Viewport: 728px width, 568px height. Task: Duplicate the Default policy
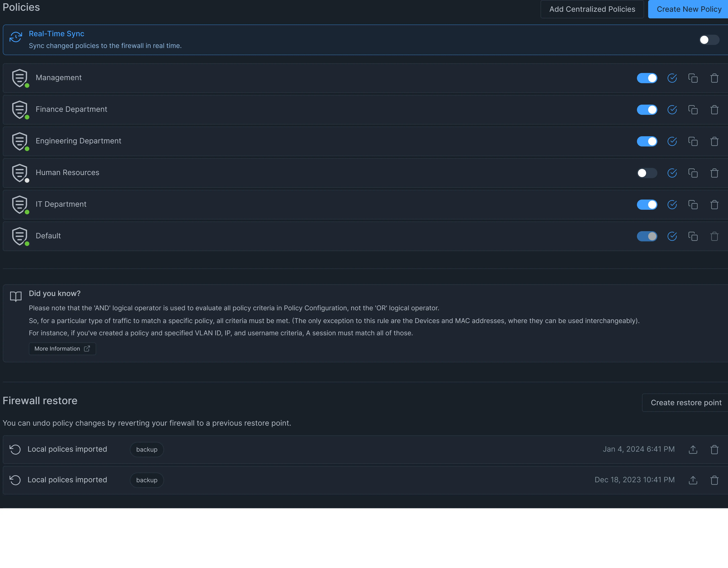pos(693,236)
